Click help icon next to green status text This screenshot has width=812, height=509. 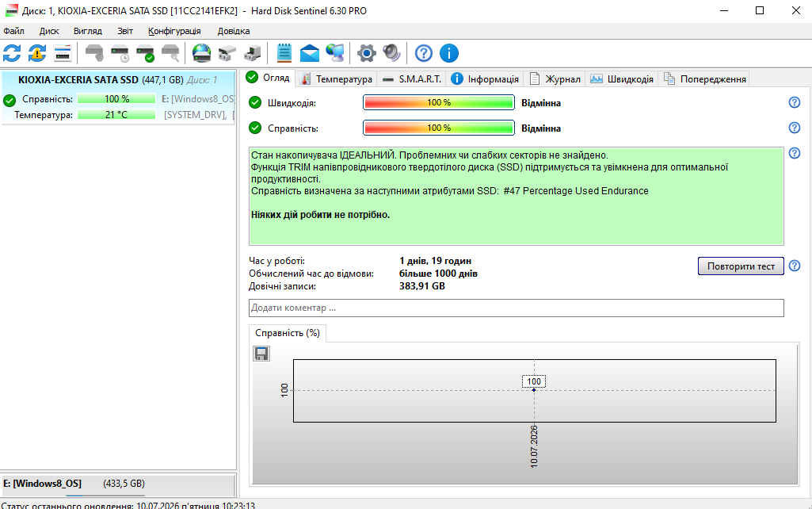click(x=795, y=153)
